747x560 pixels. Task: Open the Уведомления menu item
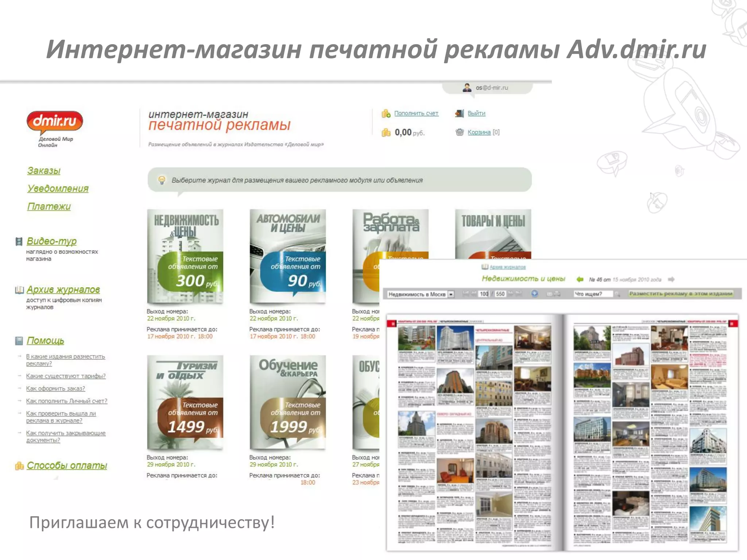click(58, 188)
